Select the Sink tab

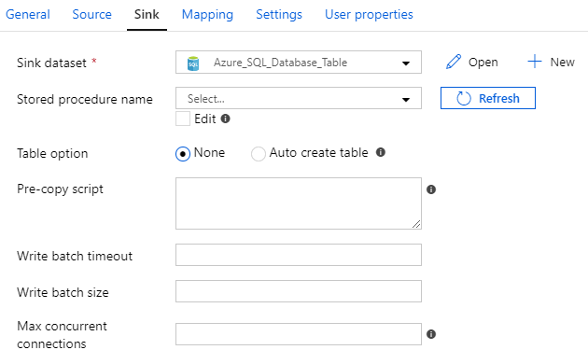147,14
